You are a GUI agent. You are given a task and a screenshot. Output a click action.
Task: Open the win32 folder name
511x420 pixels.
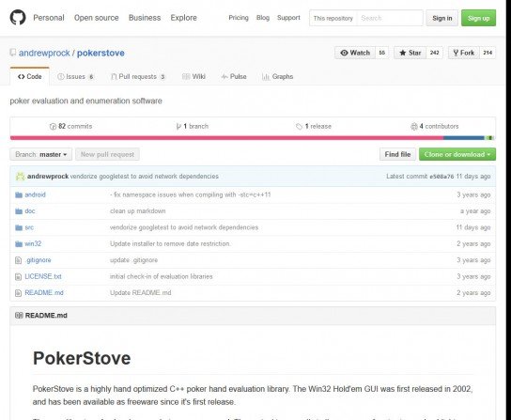[33, 244]
